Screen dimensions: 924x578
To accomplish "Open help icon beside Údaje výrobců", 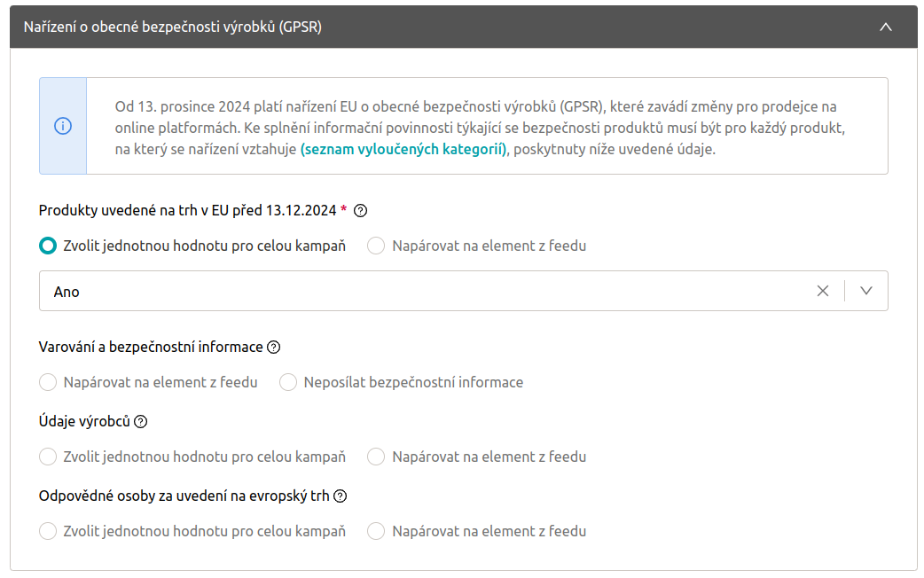I will coord(140,422).
